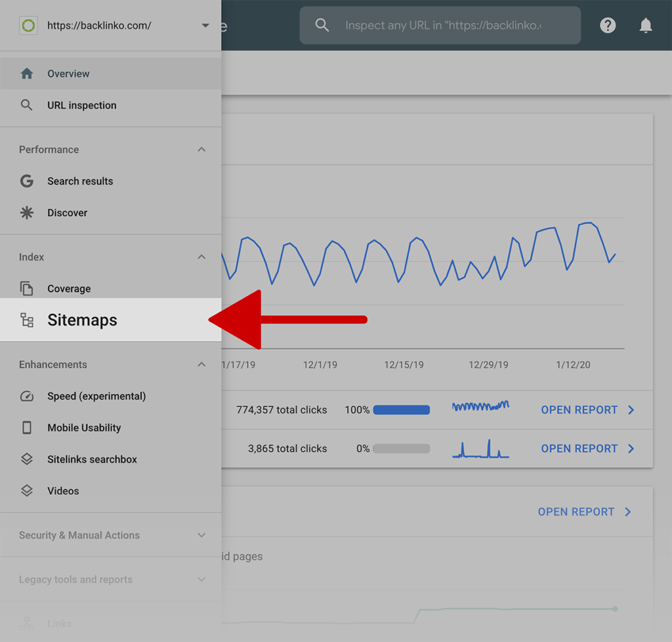Click the Discover asterisk icon
Screen dimensions: 672x642
pyautogui.click(x=27, y=213)
